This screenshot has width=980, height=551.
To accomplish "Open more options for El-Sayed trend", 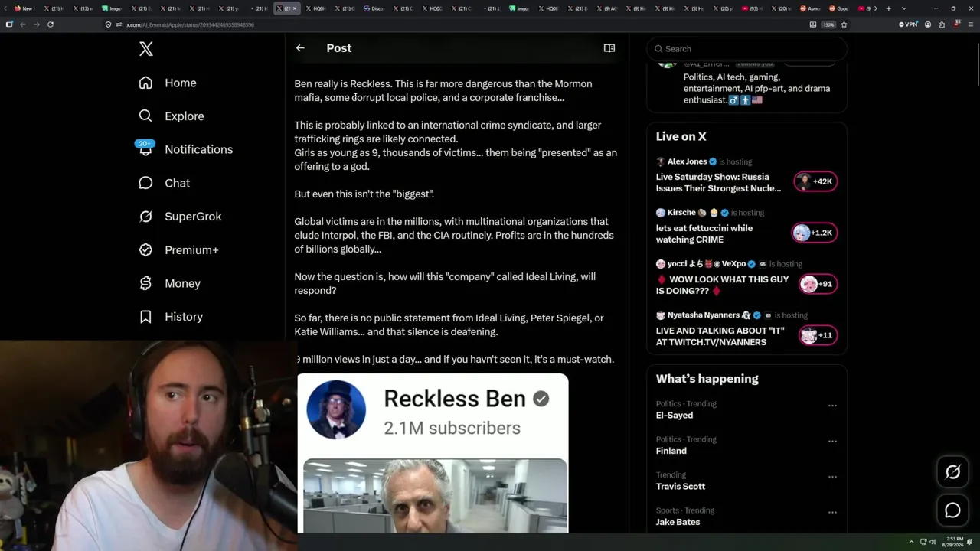I will click(832, 406).
